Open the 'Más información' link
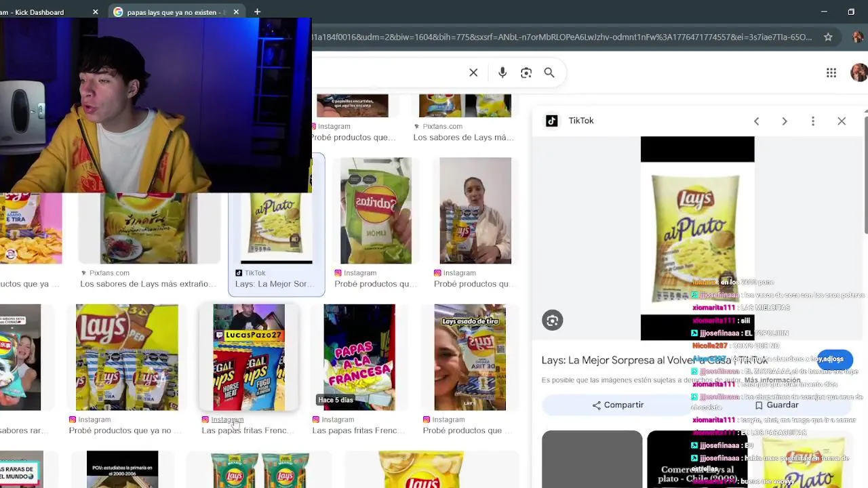Image resolution: width=868 pixels, height=488 pixels. pos(772,380)
